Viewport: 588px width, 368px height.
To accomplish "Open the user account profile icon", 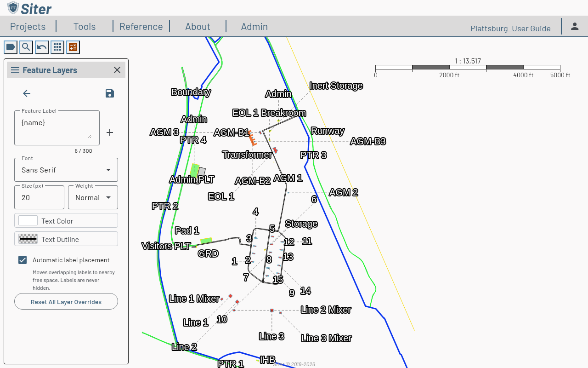I will pyautogui.click(x=575, y=26).
